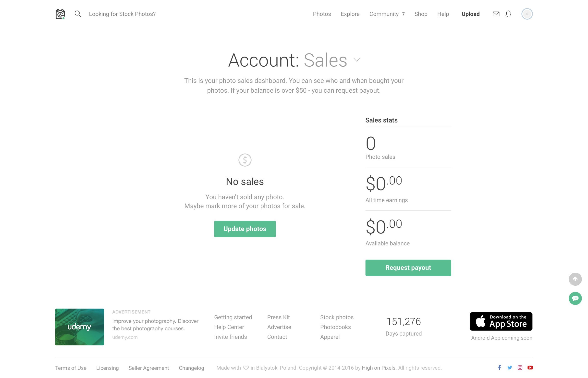
Task: Open the Twitter icon link
Action: (510, 367)
